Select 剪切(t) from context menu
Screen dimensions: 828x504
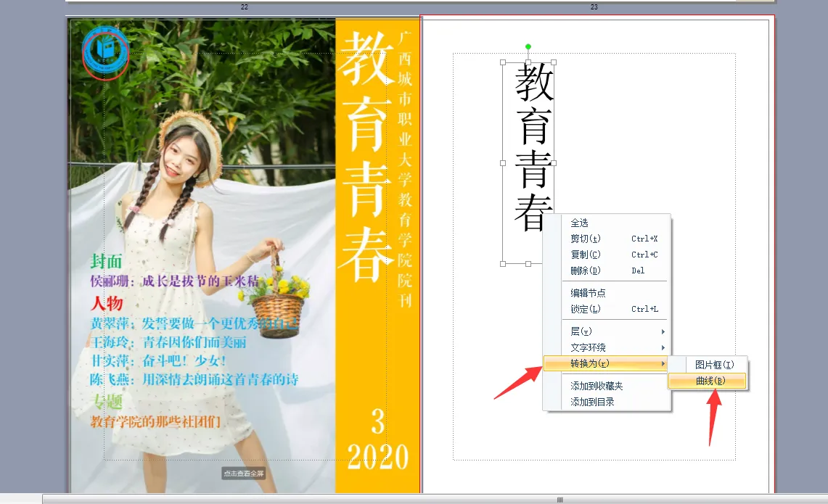607,239
